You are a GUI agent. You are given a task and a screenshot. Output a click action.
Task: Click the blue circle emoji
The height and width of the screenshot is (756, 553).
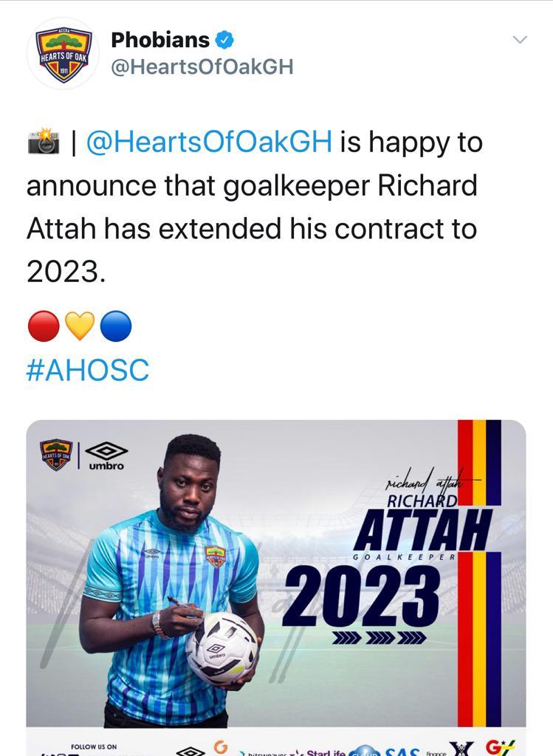[116, 326]
